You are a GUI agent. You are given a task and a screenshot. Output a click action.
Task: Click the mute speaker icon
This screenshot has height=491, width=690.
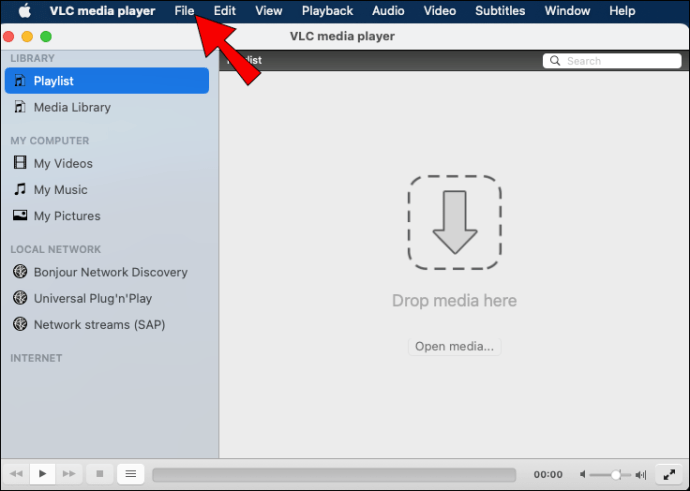(581, 474)
